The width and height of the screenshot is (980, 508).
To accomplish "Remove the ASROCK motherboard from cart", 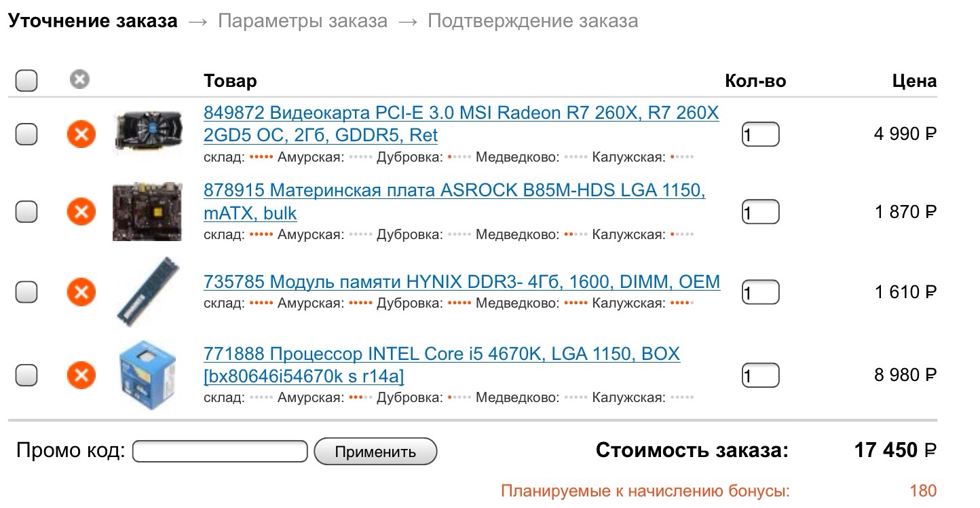I will pos(81,212).
